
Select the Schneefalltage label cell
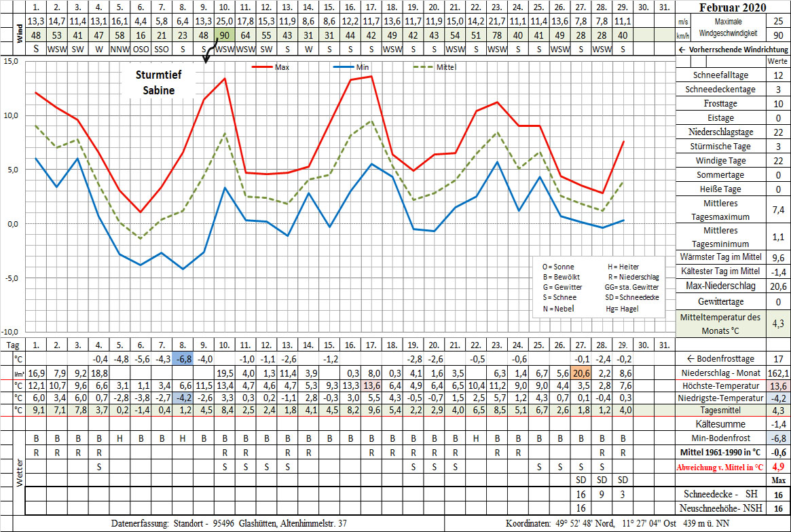pos(720,75)
